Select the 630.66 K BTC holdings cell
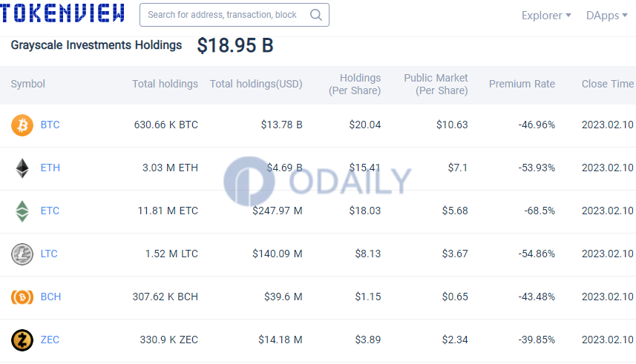Screen dimensions: 636x364 pyautogui.click(x=166, y=125)
